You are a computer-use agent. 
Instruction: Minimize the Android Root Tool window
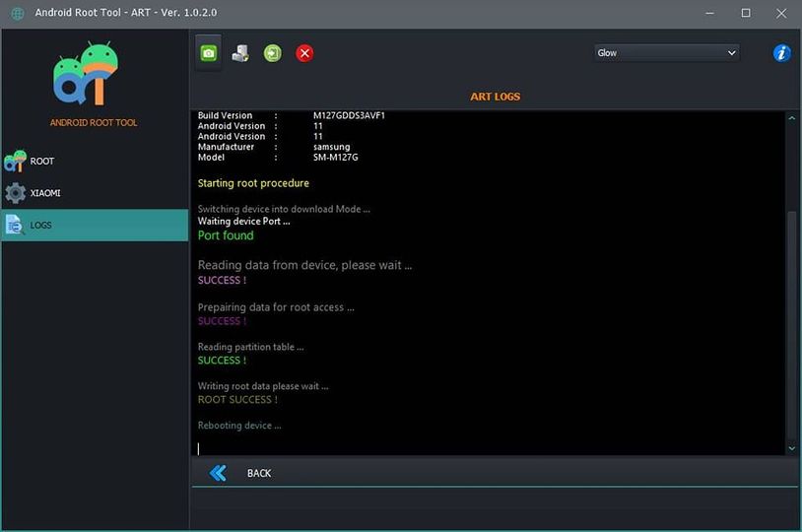710,14
